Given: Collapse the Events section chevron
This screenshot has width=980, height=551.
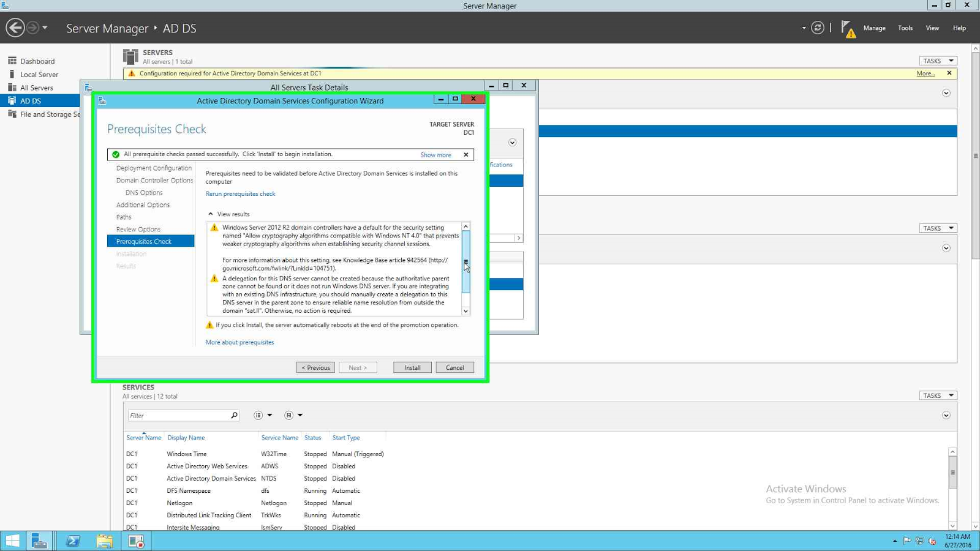Looking at the screenshot, I should point(946,248).
